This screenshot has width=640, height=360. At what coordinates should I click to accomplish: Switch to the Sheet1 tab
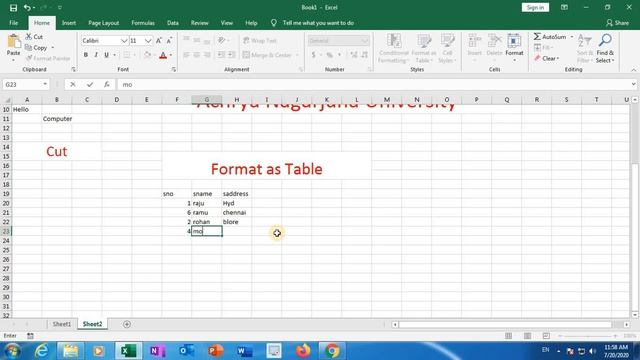(62, 324)
